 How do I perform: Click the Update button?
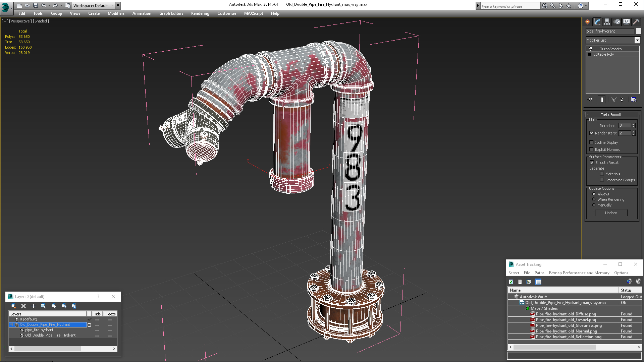coord(611,213)
